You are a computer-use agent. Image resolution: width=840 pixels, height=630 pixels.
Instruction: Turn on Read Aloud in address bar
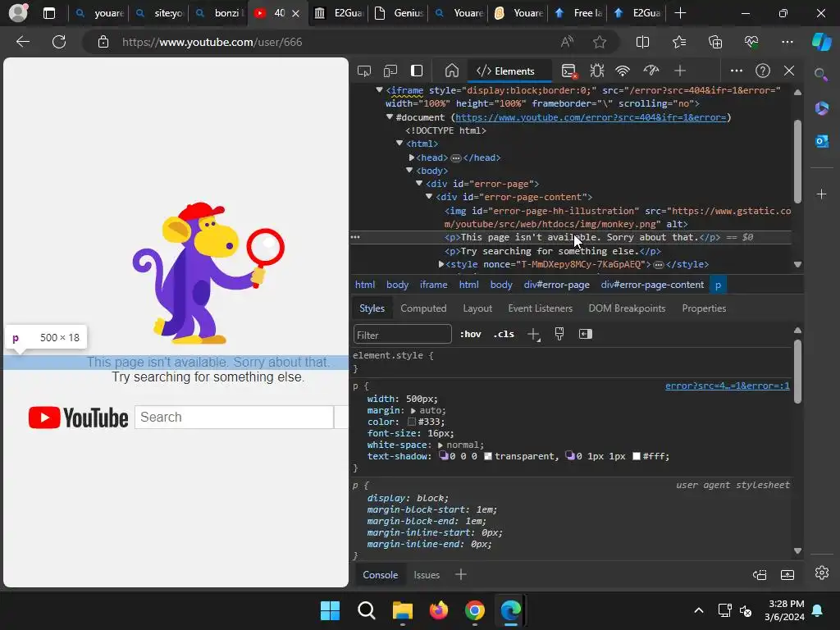[567, 42]
